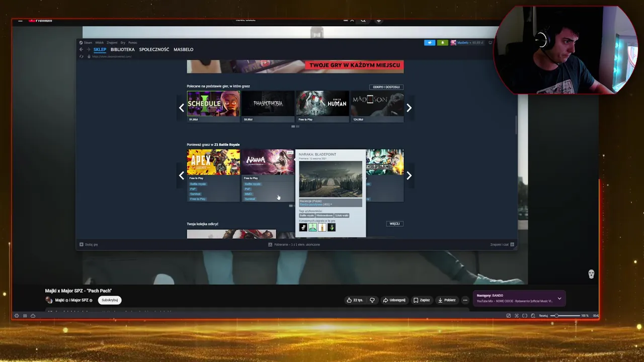
Task: Previous arrow in Z1 Battle Royale carousel
Action: pyautogui.click(x=182, y=175)
